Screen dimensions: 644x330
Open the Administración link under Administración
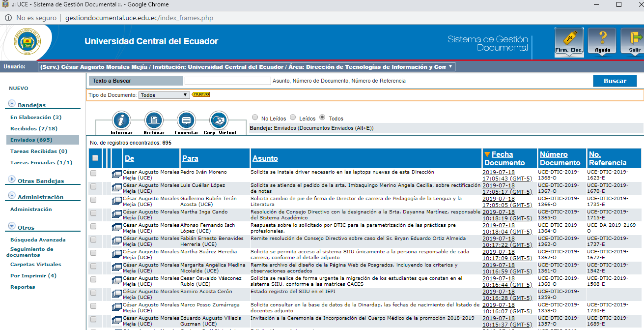pyautogui.click(x=31, y=209)
